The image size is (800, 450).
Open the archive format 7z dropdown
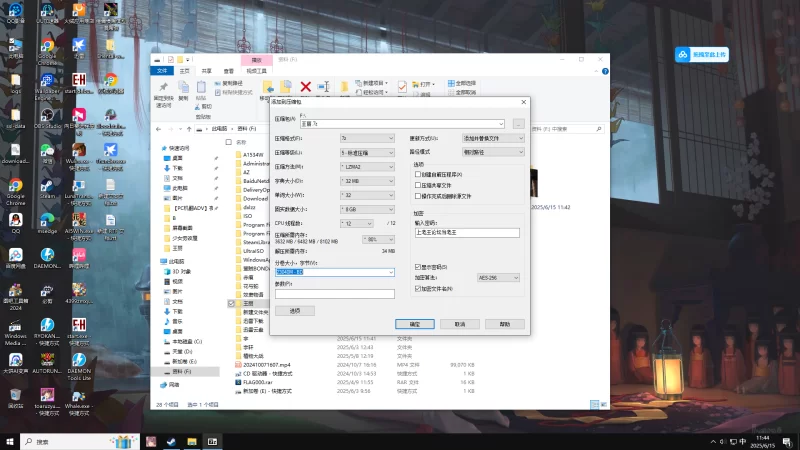click(367, 138)
